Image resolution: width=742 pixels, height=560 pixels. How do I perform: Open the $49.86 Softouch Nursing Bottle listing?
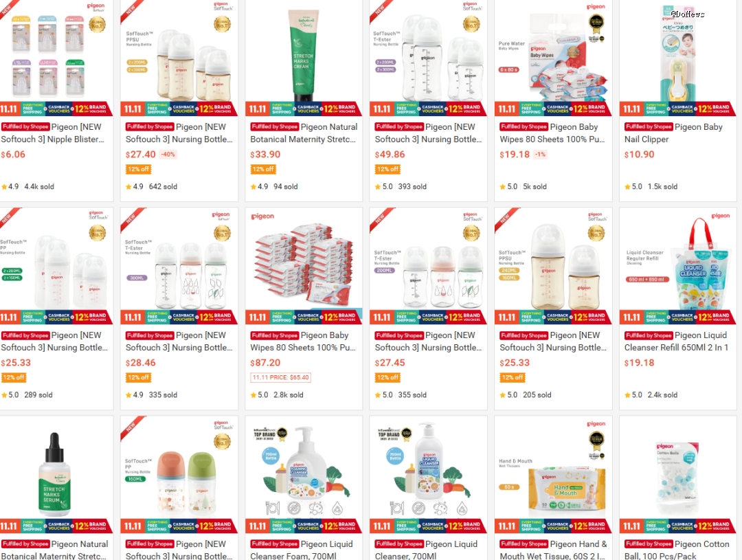428,133
